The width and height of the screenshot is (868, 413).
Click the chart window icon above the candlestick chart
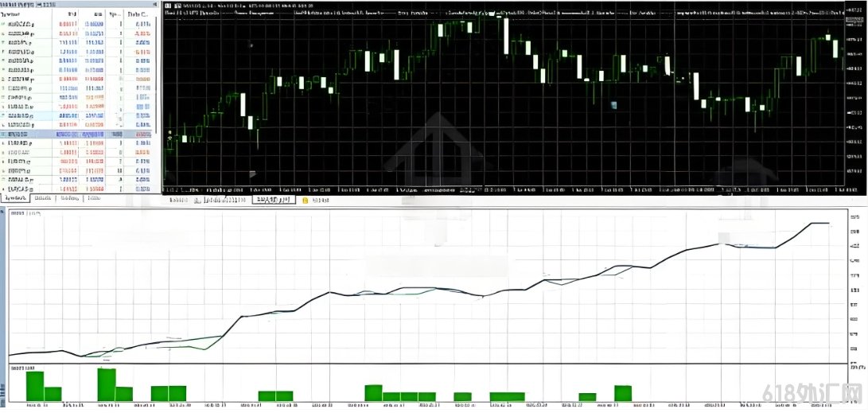pyautogui.click(x=167, y=6)
